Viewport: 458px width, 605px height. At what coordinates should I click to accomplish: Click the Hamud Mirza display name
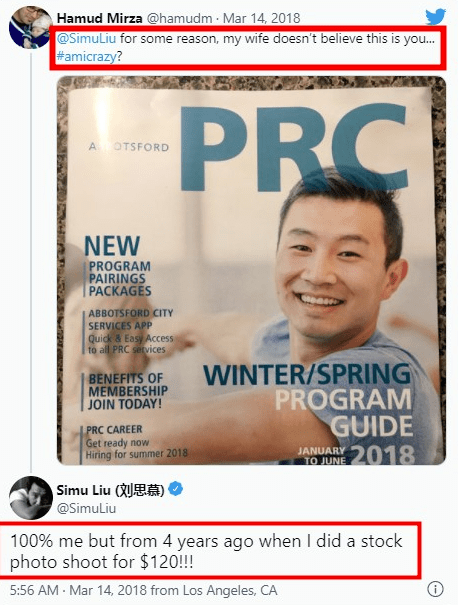coord(100,18)
